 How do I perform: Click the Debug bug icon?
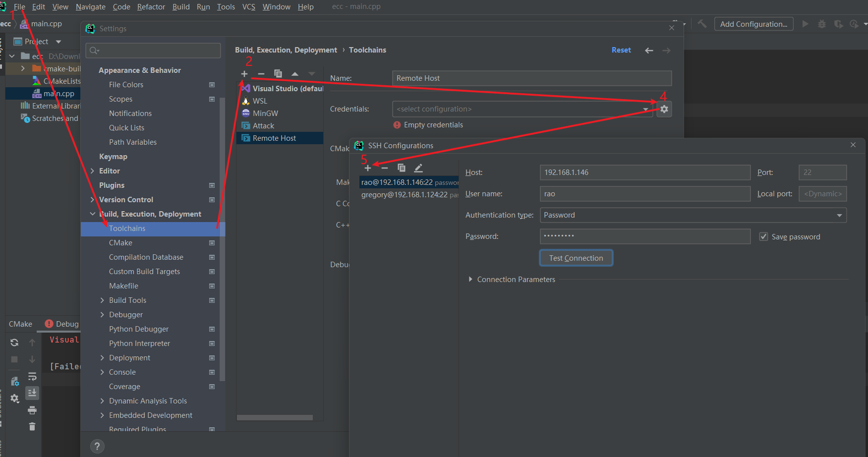pos(822,24)
